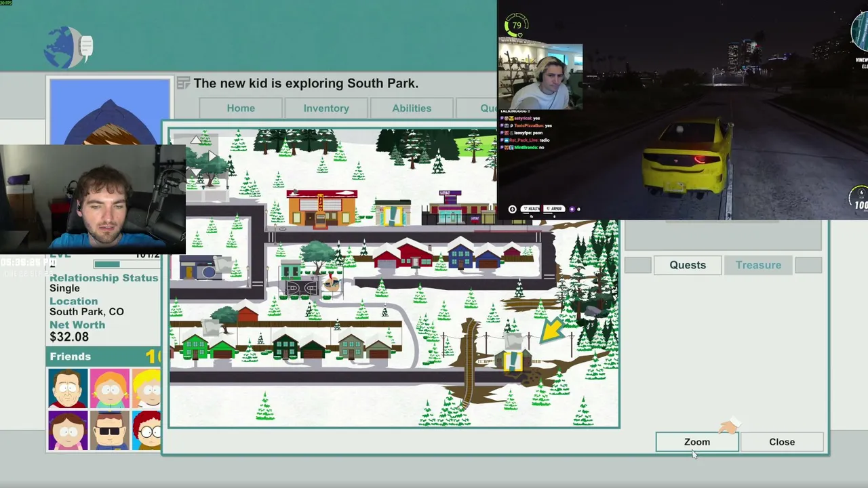Switch to the Inventory tab
The width and height of the screenshot is (868, 488).
click(326, 108)
